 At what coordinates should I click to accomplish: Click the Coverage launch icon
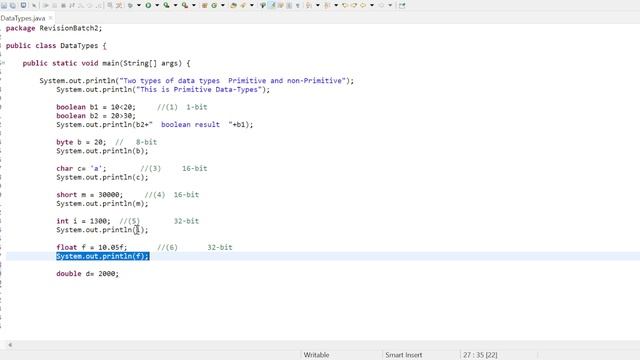pos(167,5)
